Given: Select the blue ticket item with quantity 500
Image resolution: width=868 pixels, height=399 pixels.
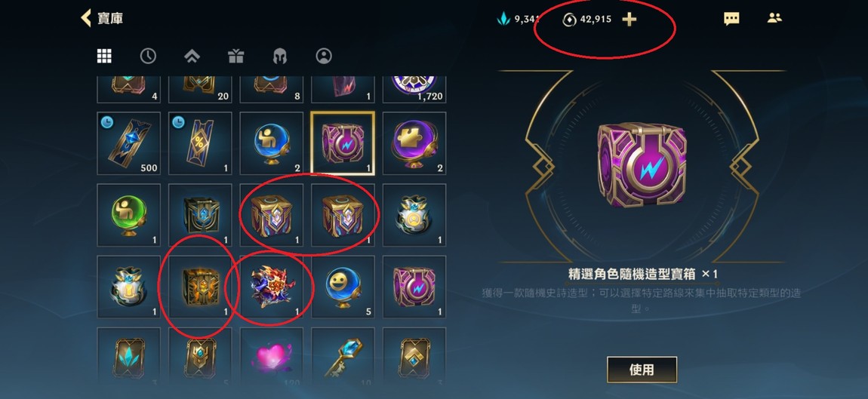Looking at the screenshot, I should [x=128, y=143].
